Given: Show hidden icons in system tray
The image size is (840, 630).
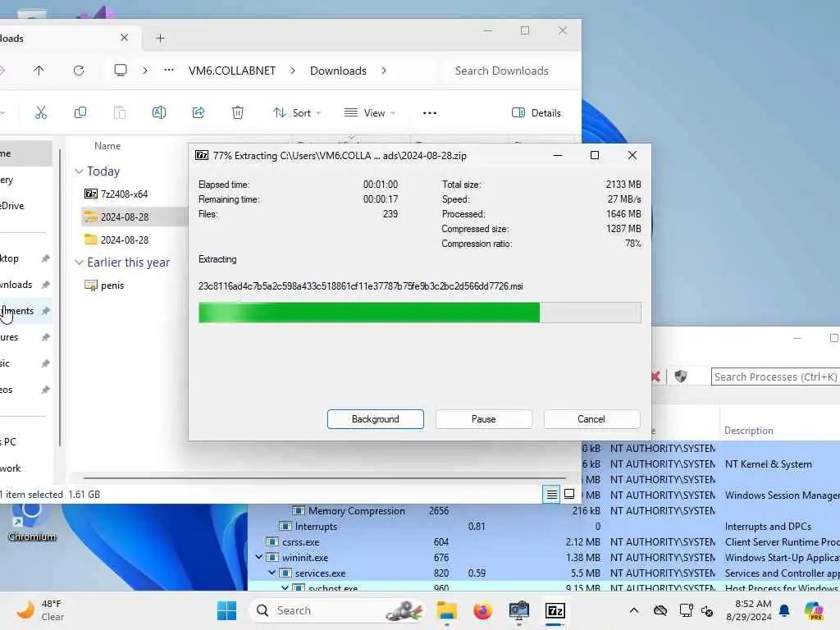Looking at the screenshot, I should click(634, 610).
